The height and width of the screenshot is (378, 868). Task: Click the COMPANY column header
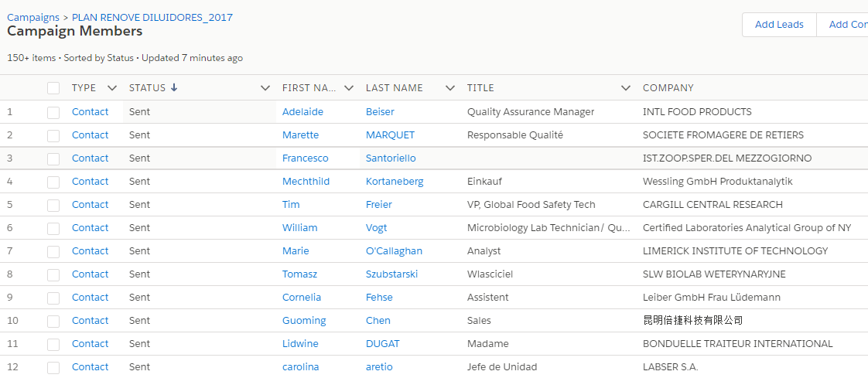[668, 88]
